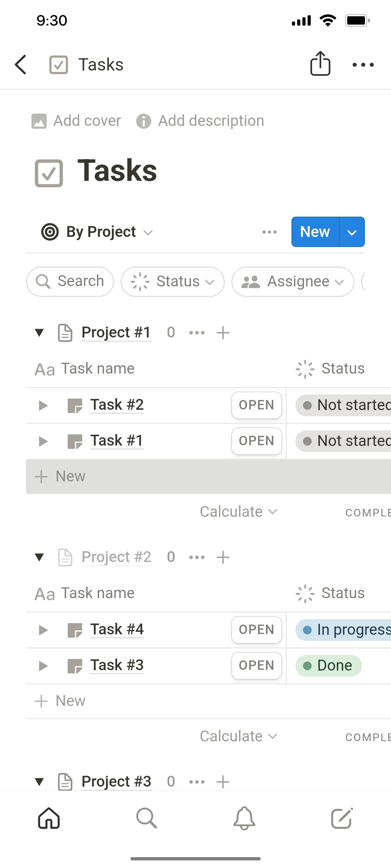Image resolution: width=391 pixels, height=868 pixels.
Task: Tap the Search field
Action: (70, 281)
